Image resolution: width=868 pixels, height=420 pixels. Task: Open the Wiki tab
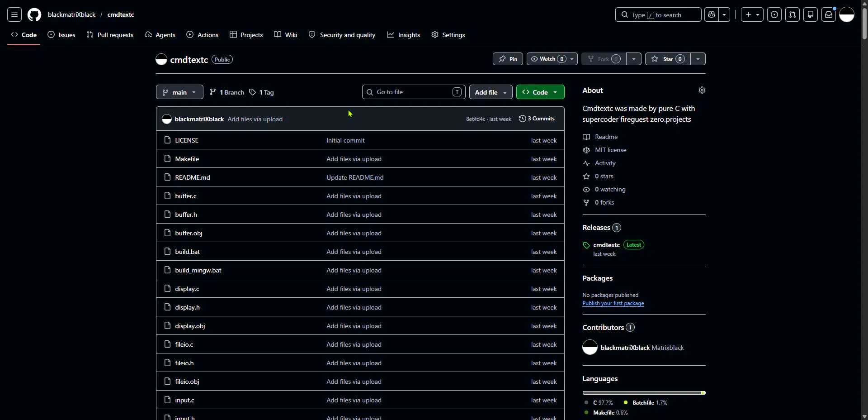click(286, 35)
